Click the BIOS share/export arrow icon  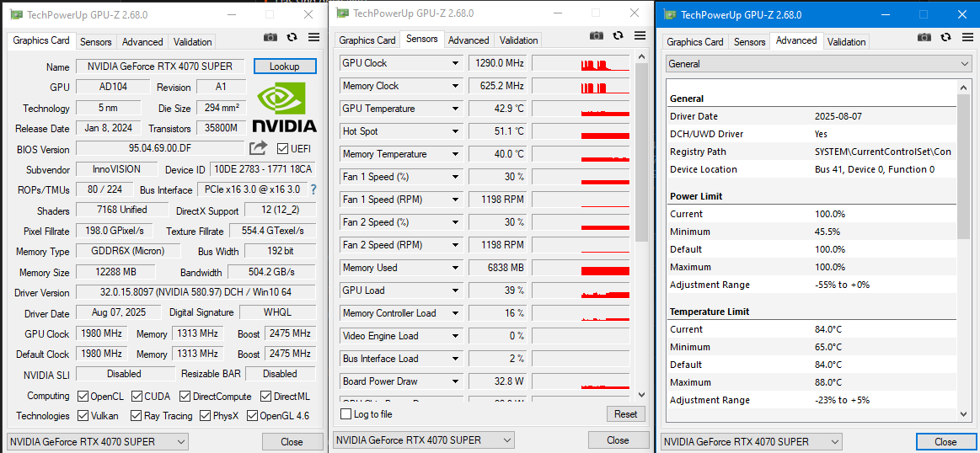pos(258,149)
